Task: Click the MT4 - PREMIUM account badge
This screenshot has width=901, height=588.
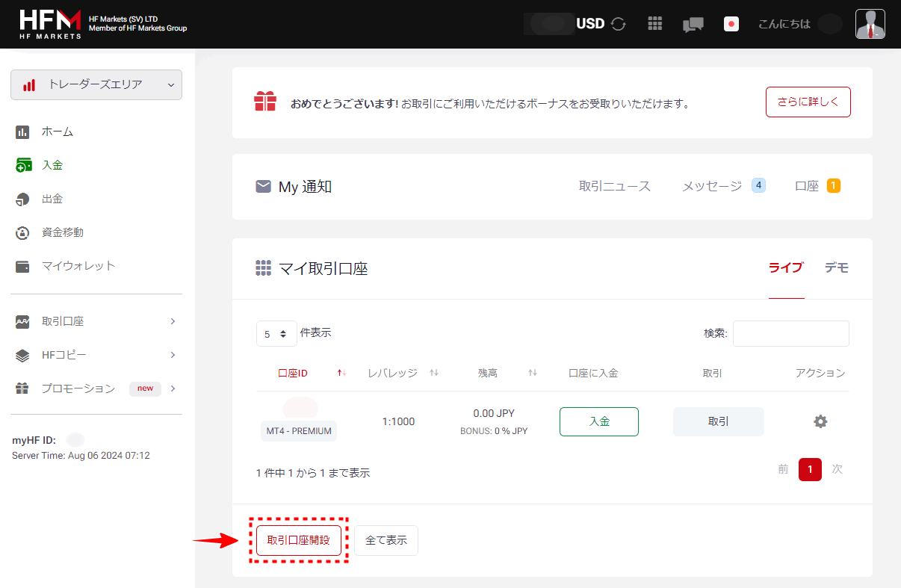Action: pyautogui.click(x=299, y=431)
